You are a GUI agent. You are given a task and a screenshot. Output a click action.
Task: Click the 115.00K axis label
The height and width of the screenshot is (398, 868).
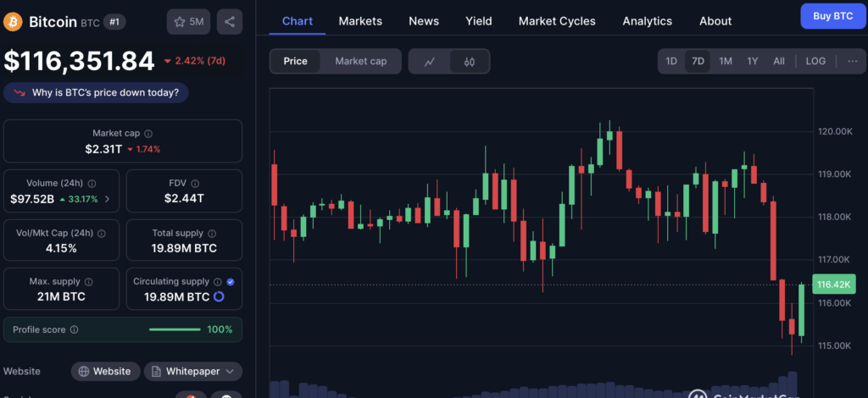click(x=834, y=345)
